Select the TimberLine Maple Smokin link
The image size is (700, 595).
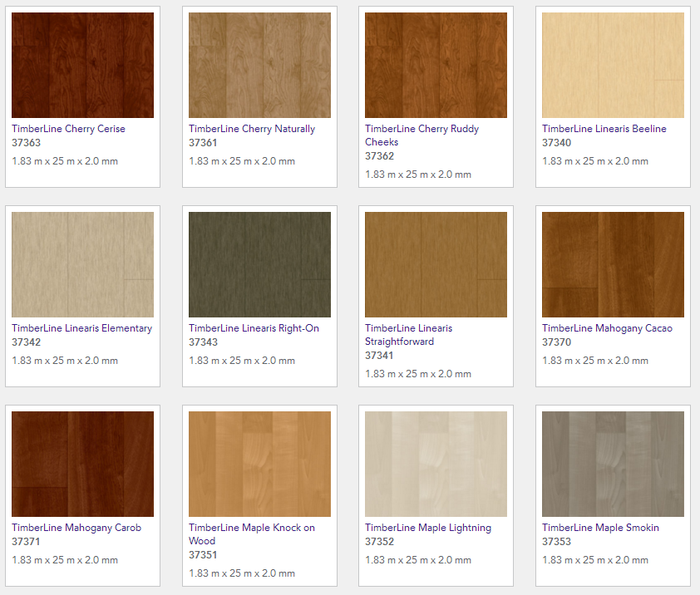(600, 528)
